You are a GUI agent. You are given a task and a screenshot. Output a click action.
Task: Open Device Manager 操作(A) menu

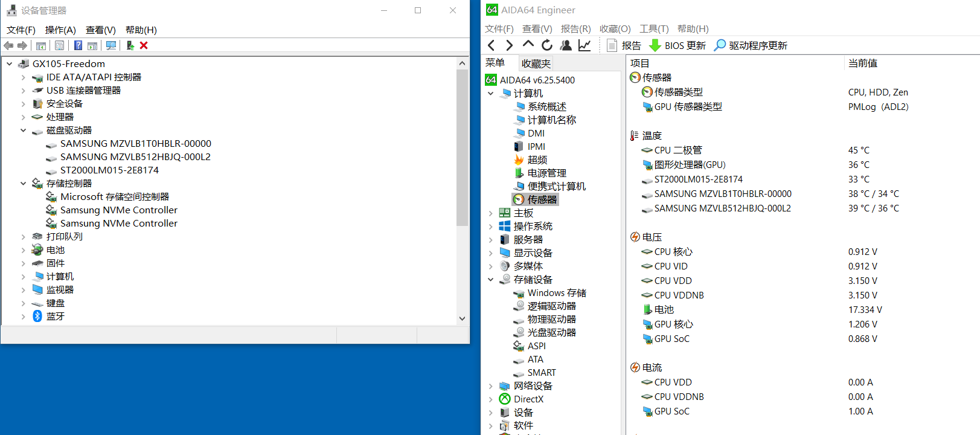point(60,30)
